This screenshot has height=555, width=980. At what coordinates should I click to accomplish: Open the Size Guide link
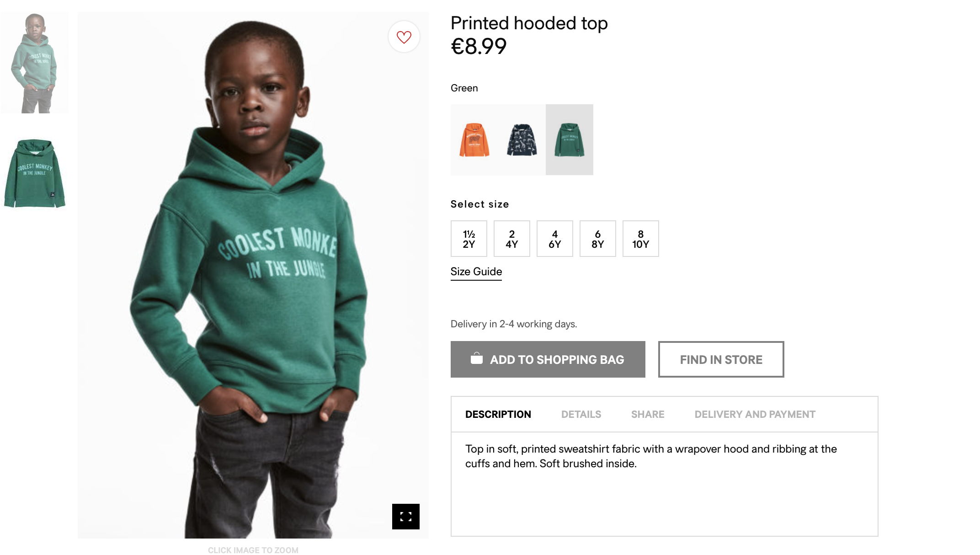tap(476, 272)
